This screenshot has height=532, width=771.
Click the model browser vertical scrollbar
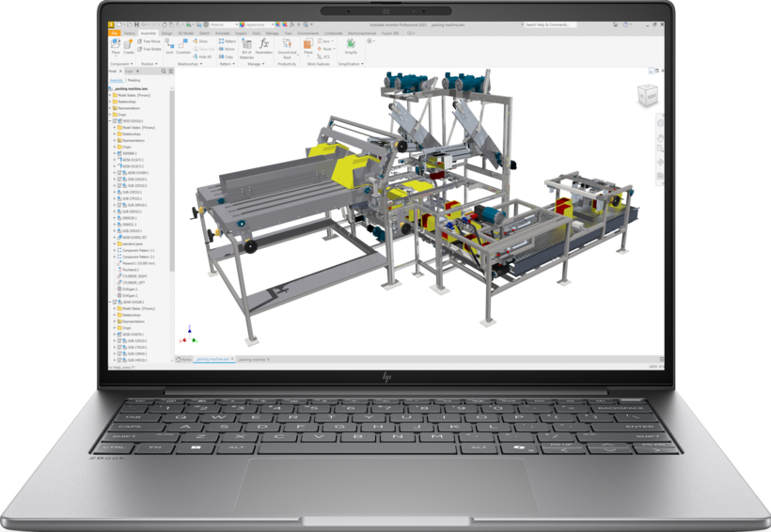[x=172, y=180]
